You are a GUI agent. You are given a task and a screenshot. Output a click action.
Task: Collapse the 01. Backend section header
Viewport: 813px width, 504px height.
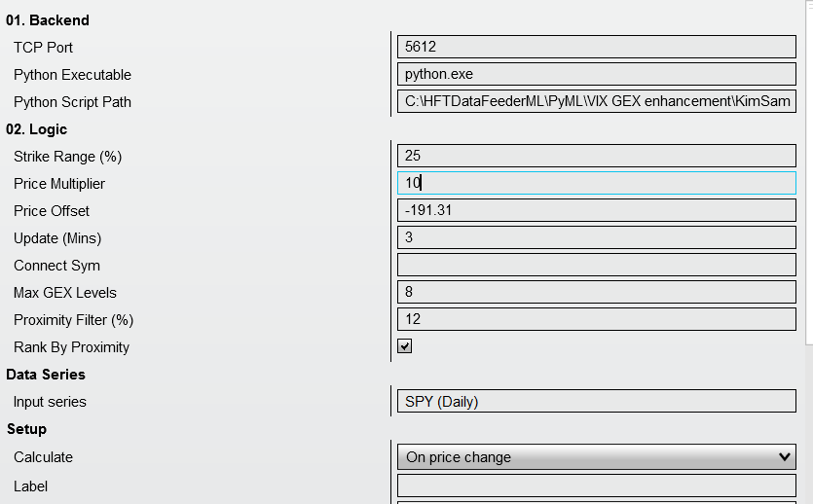pos(48,19)
